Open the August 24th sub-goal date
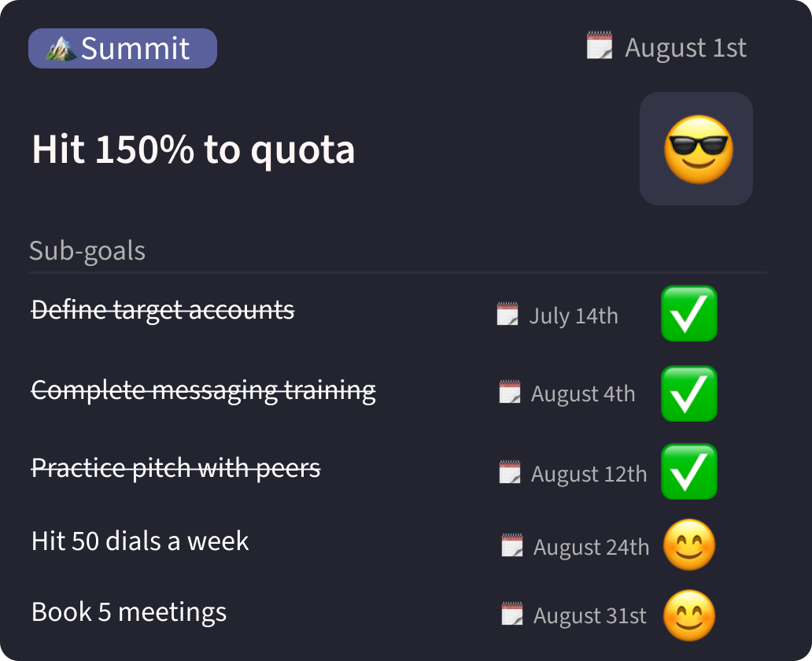812x661 pixels. [x=592, y=547]
